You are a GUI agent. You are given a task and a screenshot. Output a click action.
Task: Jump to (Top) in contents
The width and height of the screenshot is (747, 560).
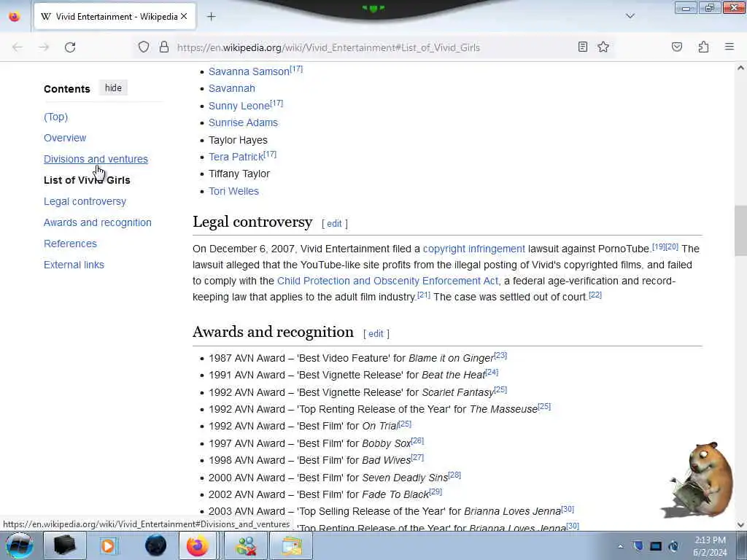click(55, 117)
